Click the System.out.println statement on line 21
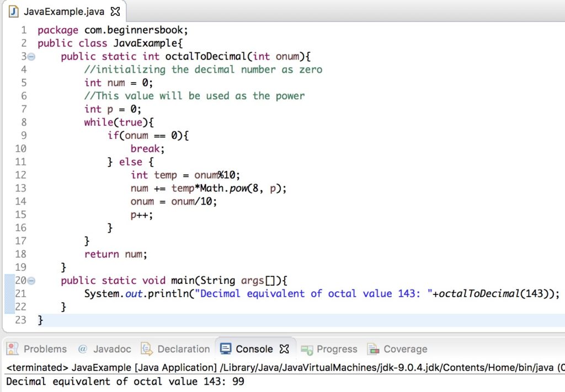Viewport: 565px width, 392px height. (x=322, y=294)
